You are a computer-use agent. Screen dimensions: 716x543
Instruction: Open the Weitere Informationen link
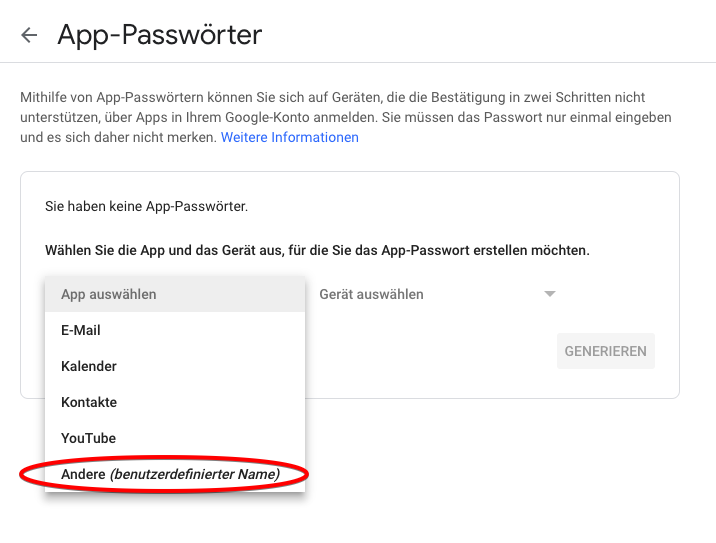click(289, 138)
